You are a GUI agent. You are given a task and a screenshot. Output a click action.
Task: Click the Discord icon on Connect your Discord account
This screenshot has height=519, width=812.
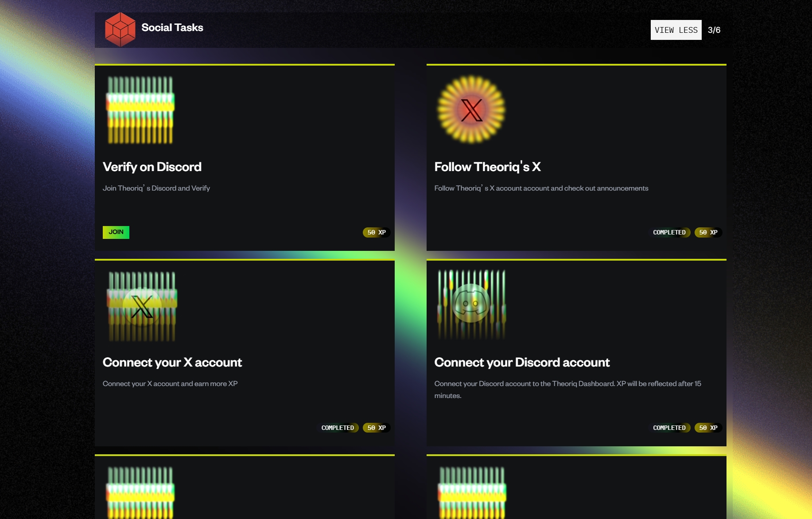[x=471, y=304]
